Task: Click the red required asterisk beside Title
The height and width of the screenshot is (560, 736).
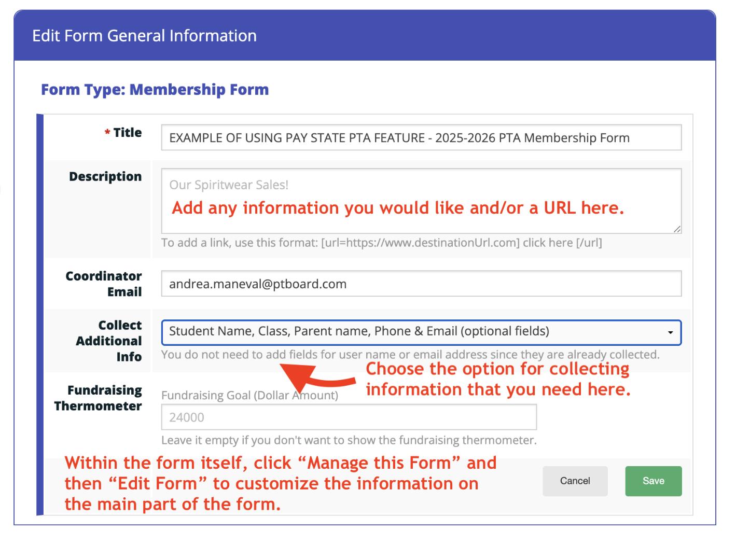Action: pyautogui.click(x=107, y=133)
